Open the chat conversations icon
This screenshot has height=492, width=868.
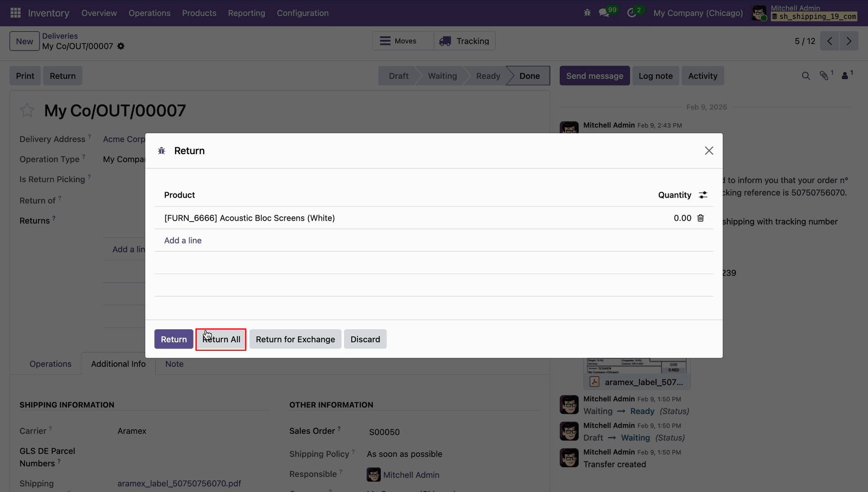click(x=604, y=13)
